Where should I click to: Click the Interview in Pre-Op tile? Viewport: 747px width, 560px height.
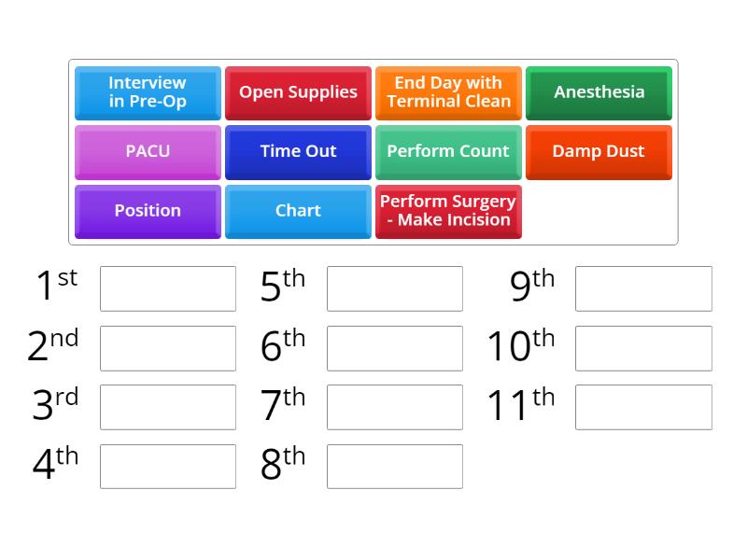tap(148, 92)
